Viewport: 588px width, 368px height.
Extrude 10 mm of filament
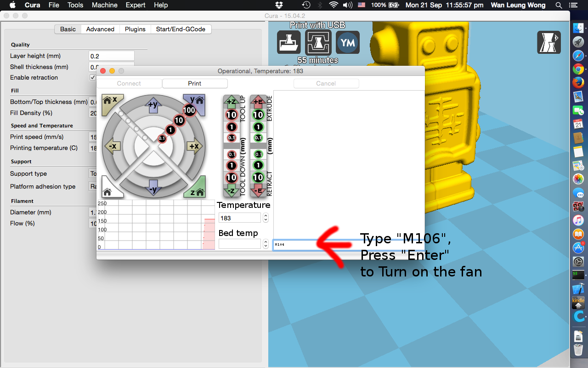258,115
